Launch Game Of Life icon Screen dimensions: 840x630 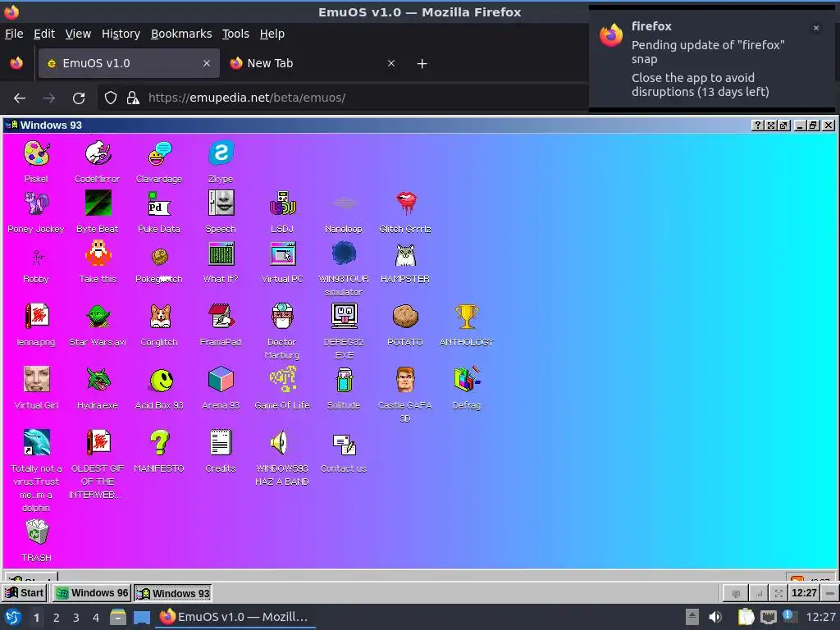pos(282,381)
